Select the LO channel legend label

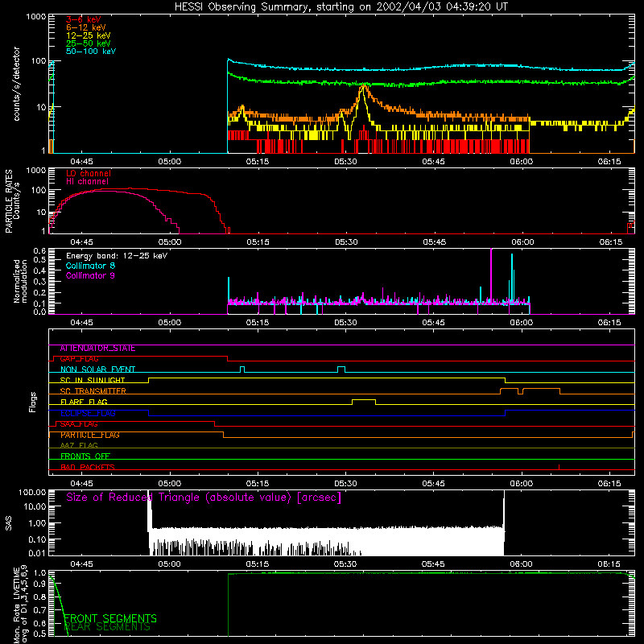pyautogui.click(x=89, y=173)
